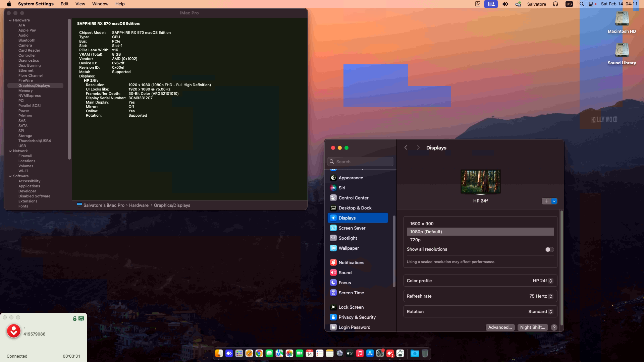Open Reminders from the Dock
Screen dimensions: 644x362
point(320,353)
